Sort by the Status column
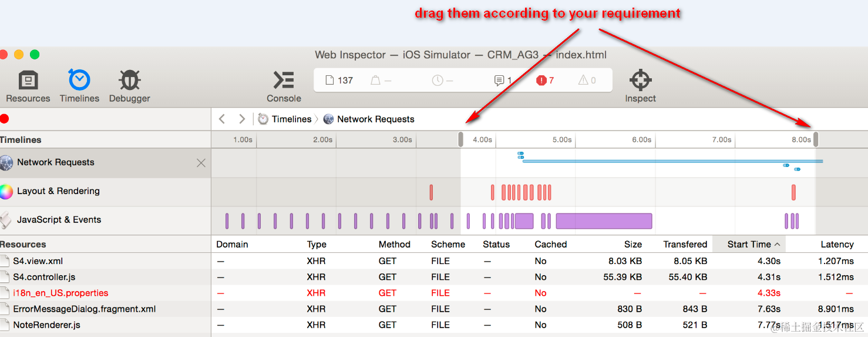Image resolution: width=868 pixels, height=337 pixels. tap(496, 244)
